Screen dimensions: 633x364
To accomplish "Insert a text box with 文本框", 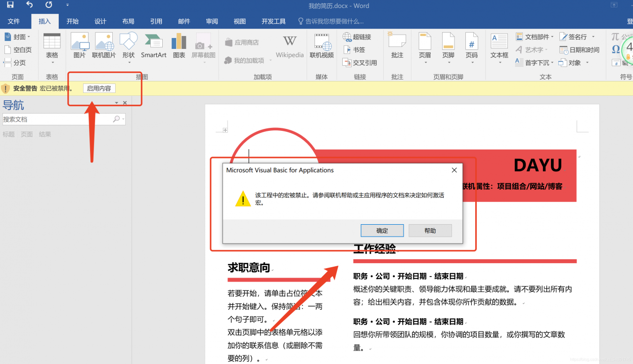I will tap(499, 48).
